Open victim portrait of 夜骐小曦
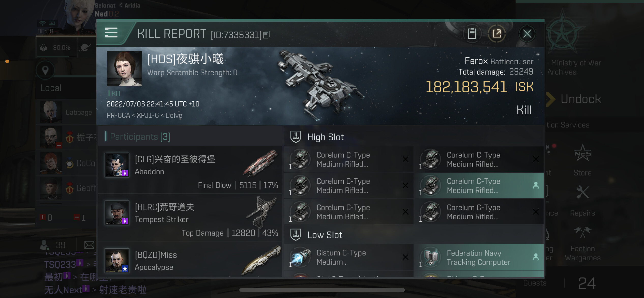The height and width of the screenshot is (298, 644). [x=124, y=69]
